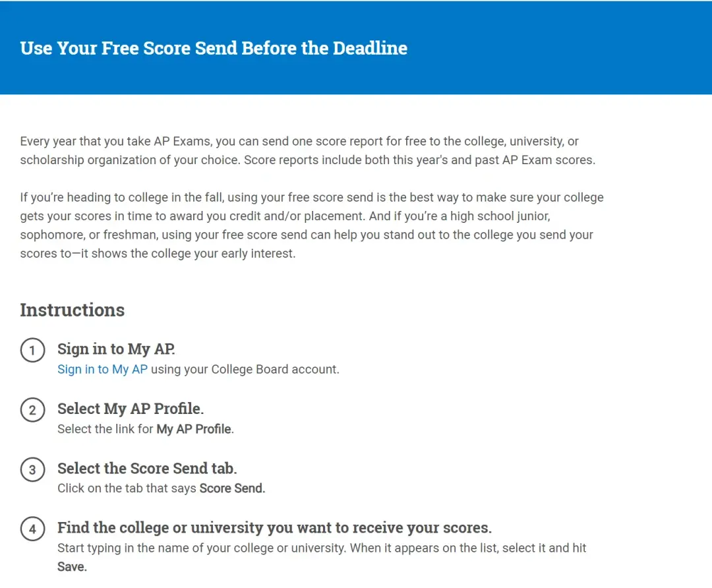Click the 'Use Your Free Score Send' banner title

214,48
